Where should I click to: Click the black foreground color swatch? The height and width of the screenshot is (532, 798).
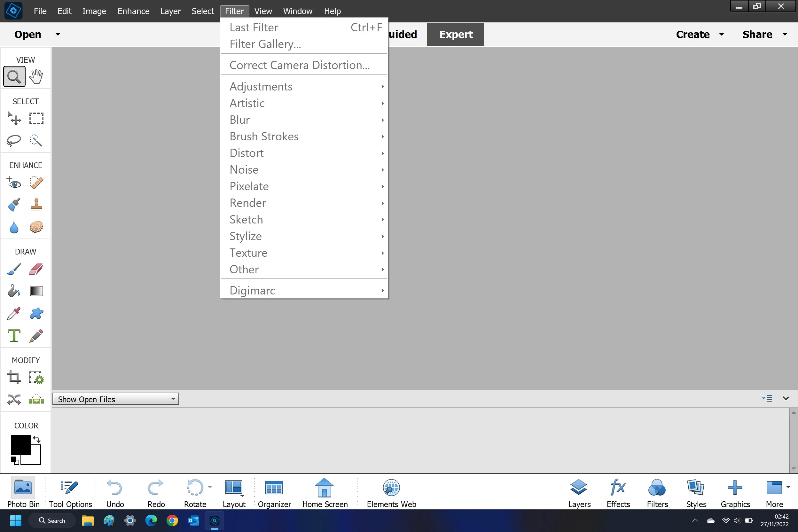click(20, 444)
